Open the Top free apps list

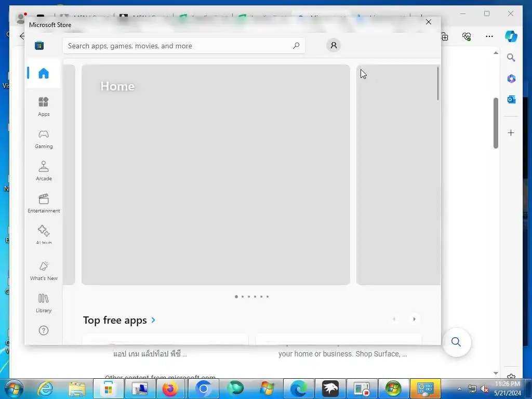tap(115, 320)
